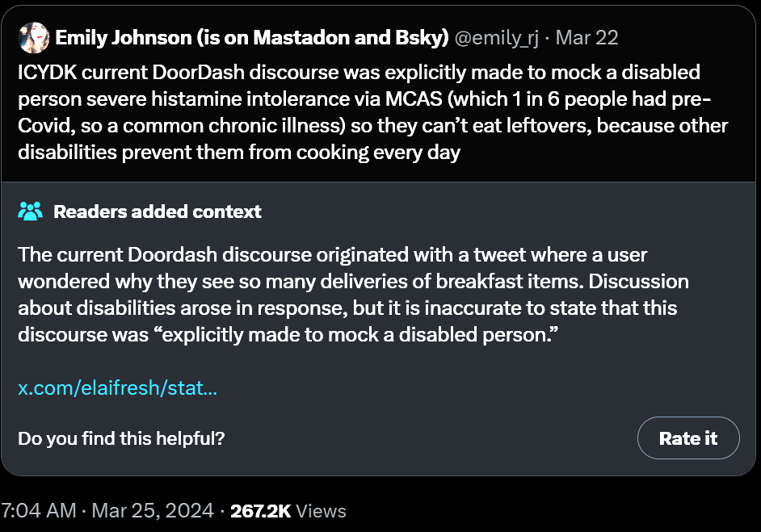Open the @emily_rj handle
This screenshot has width=761, height=532.
[x=497, y=38]
